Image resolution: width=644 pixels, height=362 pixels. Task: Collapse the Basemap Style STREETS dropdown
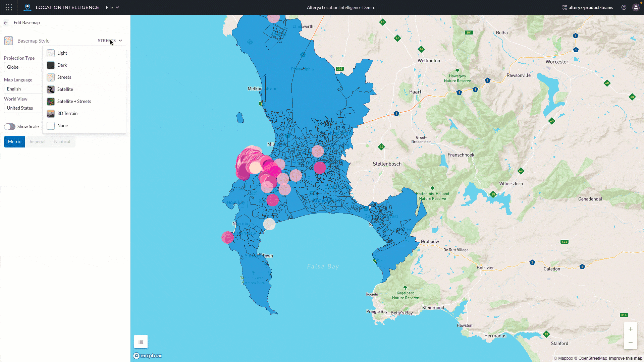pos(110,41)
